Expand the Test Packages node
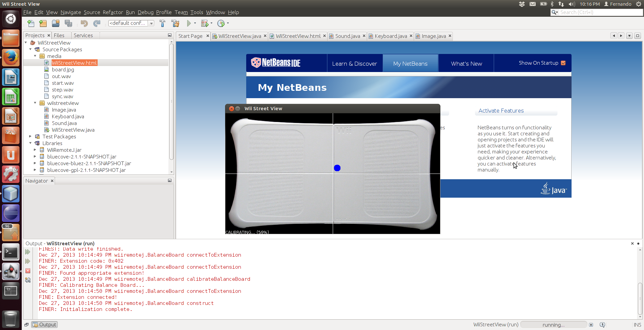This screenshot has height=330, width=644. (31, 136)
